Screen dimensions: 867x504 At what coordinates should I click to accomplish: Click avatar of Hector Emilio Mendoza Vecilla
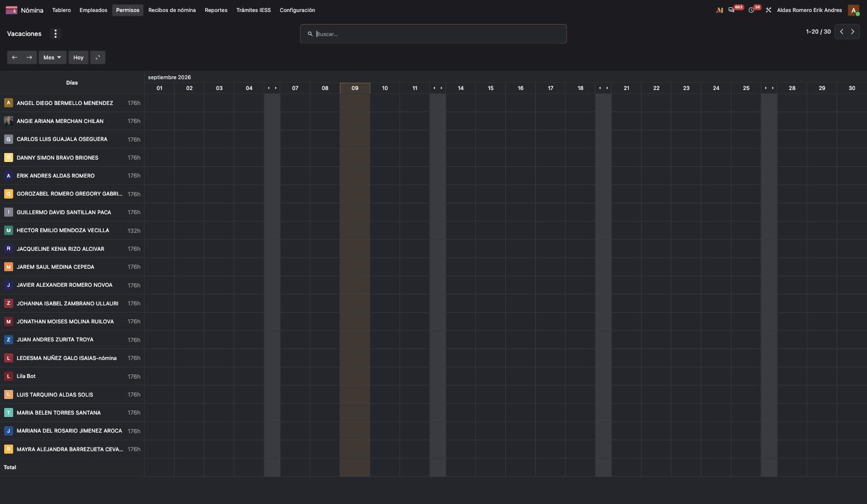click(8, 230)
